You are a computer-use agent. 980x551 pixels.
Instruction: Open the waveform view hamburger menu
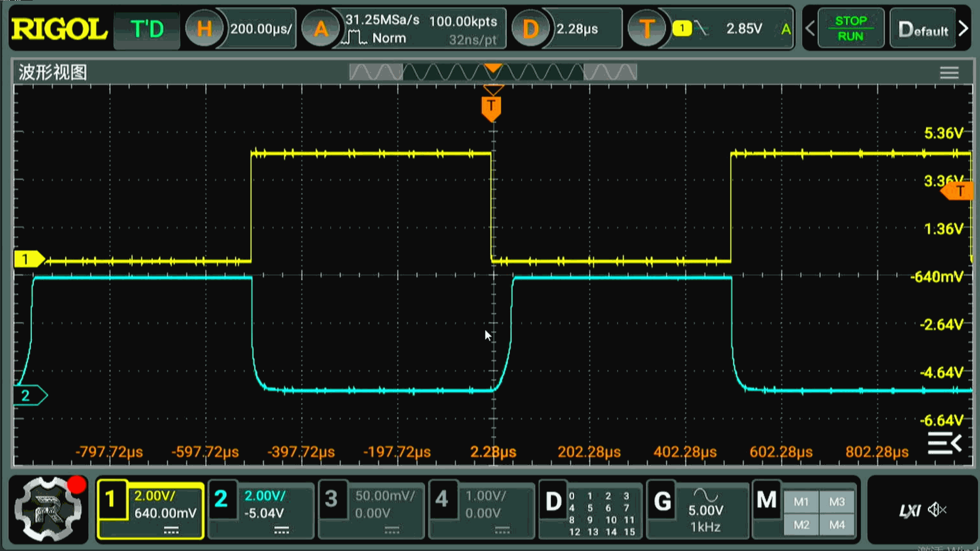[949, 73]
